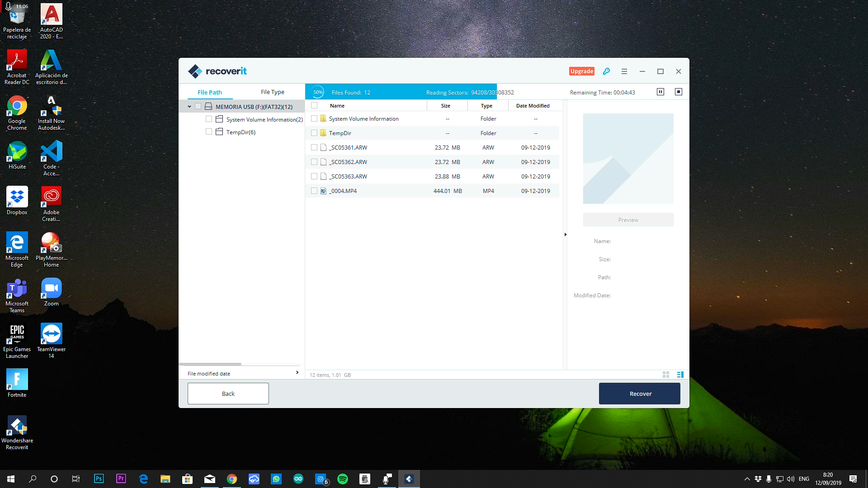Open File Explorer from the taskbar
This screenshot has height=488, width=868.
pos(165,479)
